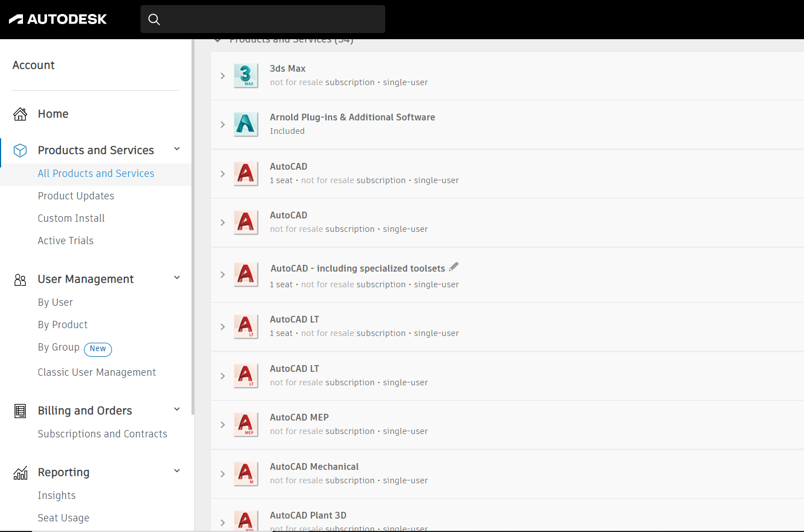Screen dimensions: 804x532
Task: Select All Products and Services
Action: tap(96, 174)
